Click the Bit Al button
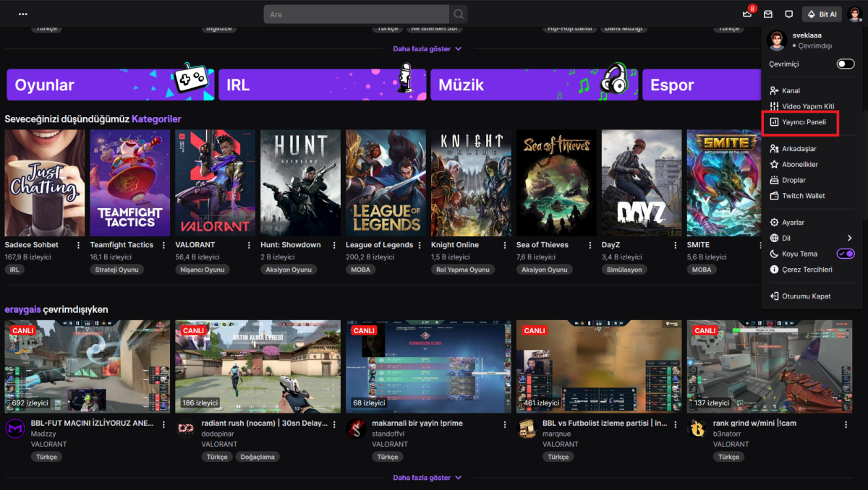The width and height of the screenshot is (868, 490). click(x=822, y=14)
